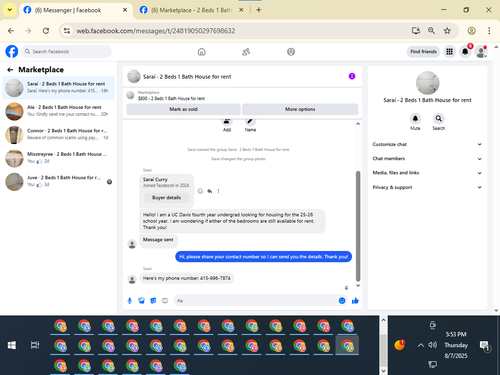Image resolution: width=500 pixels, height=375 pixels.
Task: Reply to Sarai Curry message arrow
Action: pyautogui.click(x=210, y=191)
